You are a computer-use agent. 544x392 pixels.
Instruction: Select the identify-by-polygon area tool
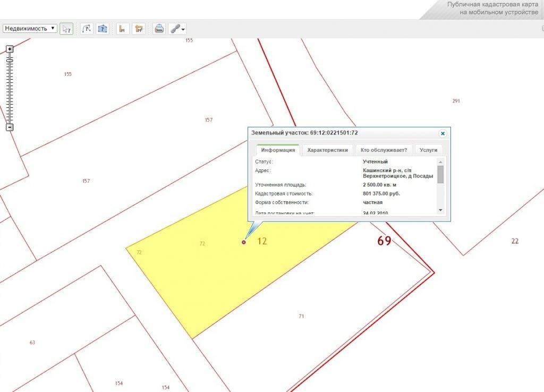103,29
